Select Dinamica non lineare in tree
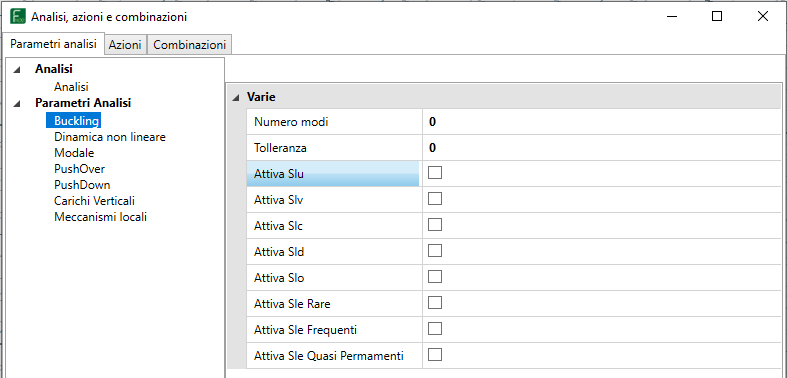Viewport: 787px width, 378px height. (x=110, y=137)
